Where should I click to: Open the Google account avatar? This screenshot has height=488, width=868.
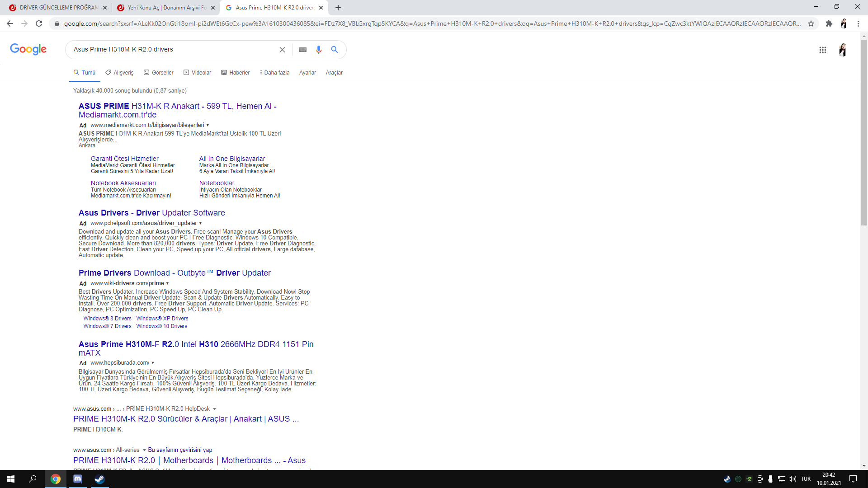point(843,50)
